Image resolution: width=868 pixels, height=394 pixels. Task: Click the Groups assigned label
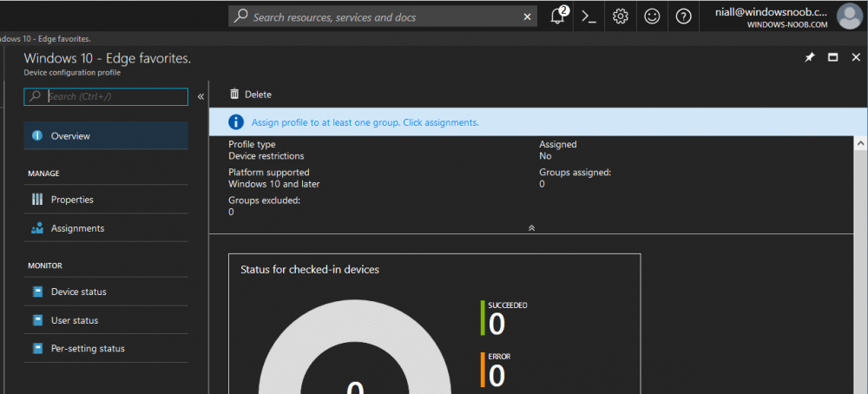click(x=575, y=173)
